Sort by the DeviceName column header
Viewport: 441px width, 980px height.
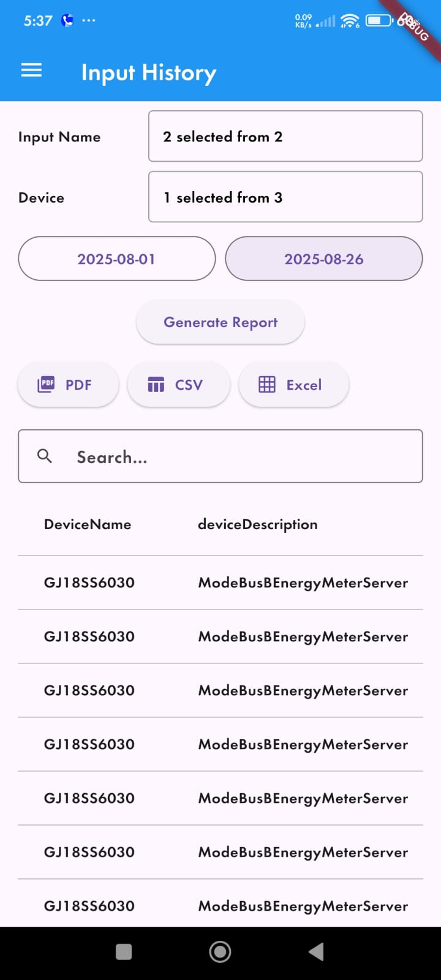click(88, 524)
